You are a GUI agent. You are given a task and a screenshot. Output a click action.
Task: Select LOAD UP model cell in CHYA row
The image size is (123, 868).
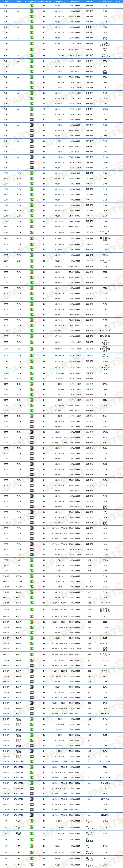19,827
